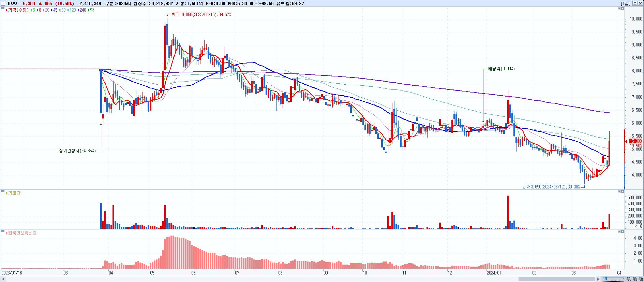Click the current price 5,300 in header
This screenshot has height=282, width=644.
click(29, 3)
